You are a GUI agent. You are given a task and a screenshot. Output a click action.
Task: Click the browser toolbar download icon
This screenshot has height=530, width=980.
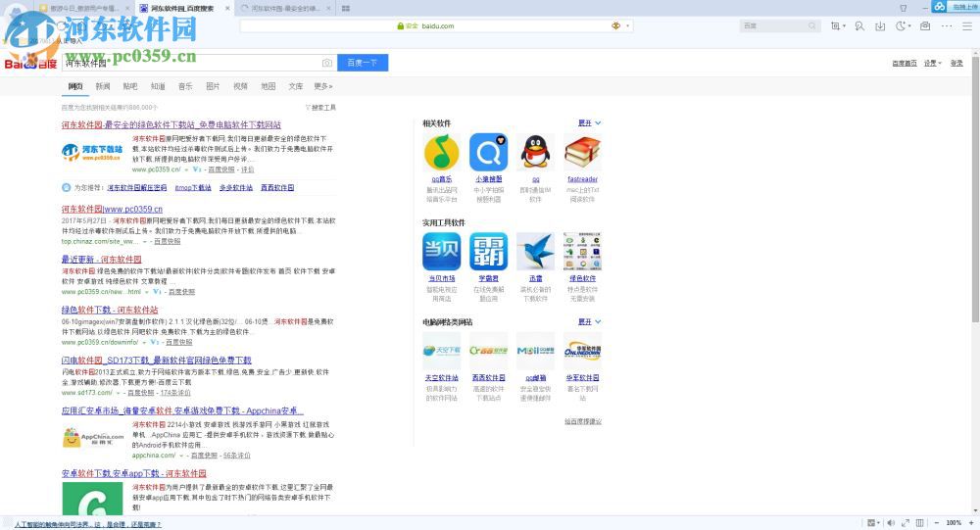[x=880, y=25]
